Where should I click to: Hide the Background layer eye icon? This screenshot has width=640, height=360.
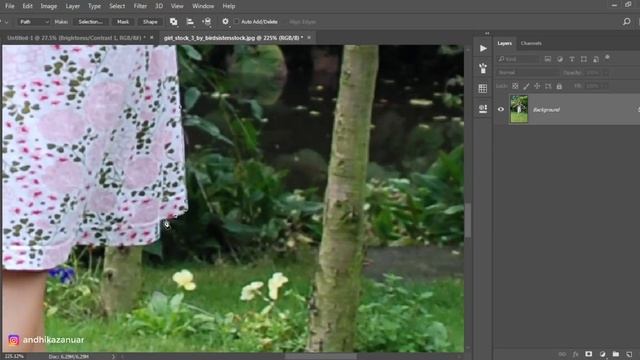point(501,109)
